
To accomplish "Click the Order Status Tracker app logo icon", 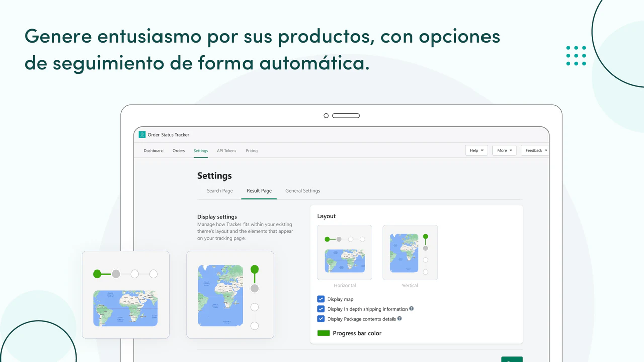I will click(x=142, y=135).
